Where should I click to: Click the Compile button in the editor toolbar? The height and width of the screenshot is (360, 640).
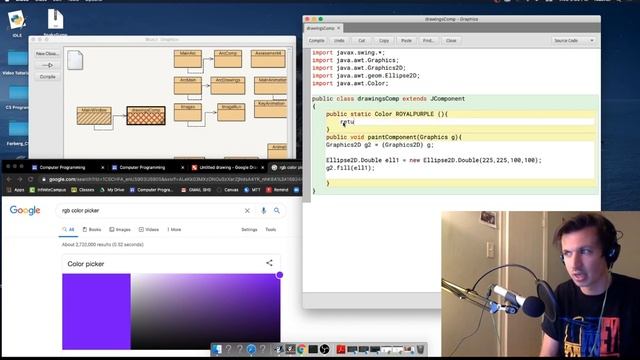click(316, 40)
